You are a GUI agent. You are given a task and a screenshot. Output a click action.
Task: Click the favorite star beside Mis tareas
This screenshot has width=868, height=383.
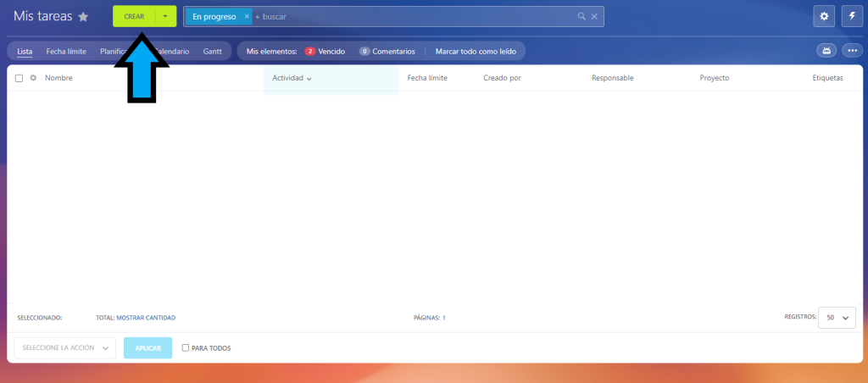pos(83,17)
